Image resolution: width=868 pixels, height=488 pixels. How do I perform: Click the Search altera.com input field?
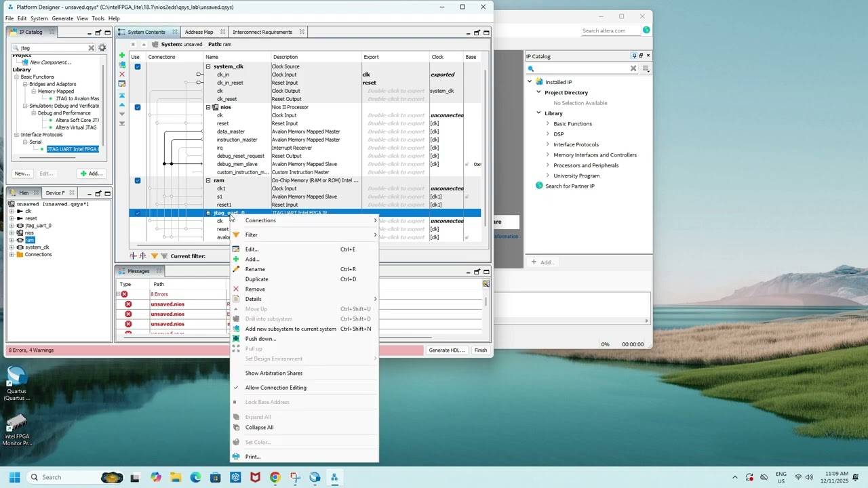tap(610, 30)
